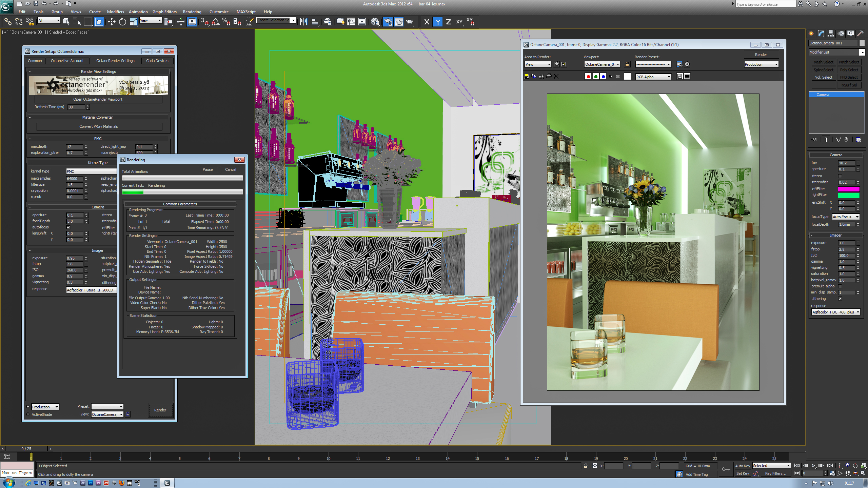Open the Area to Render View dropdown
This screenshot has width=868, height=488.
coord(538,64)
